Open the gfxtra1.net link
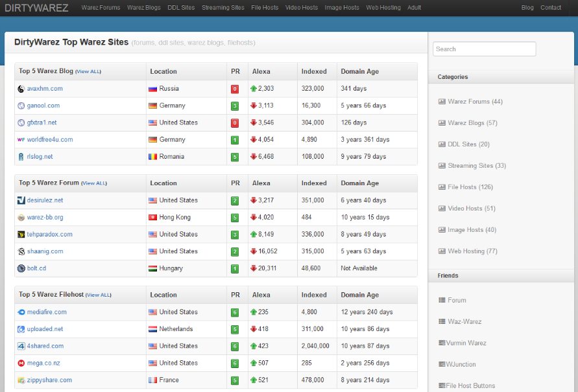The width and height of the screenshot is (578, 392). [42, 122]
